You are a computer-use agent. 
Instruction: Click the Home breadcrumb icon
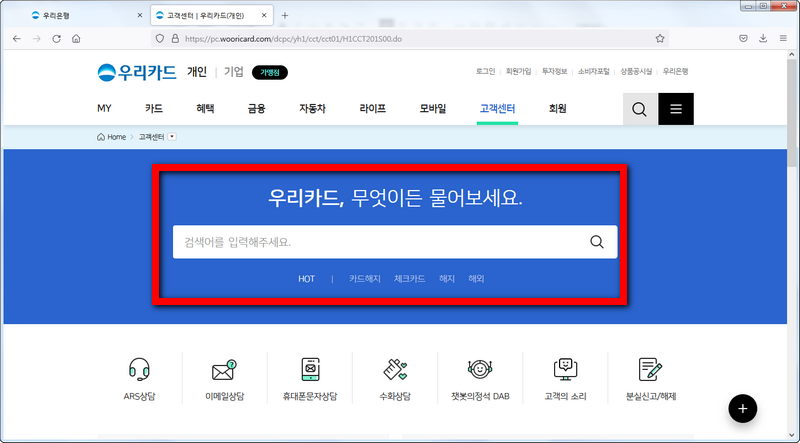tap(101, 137)
